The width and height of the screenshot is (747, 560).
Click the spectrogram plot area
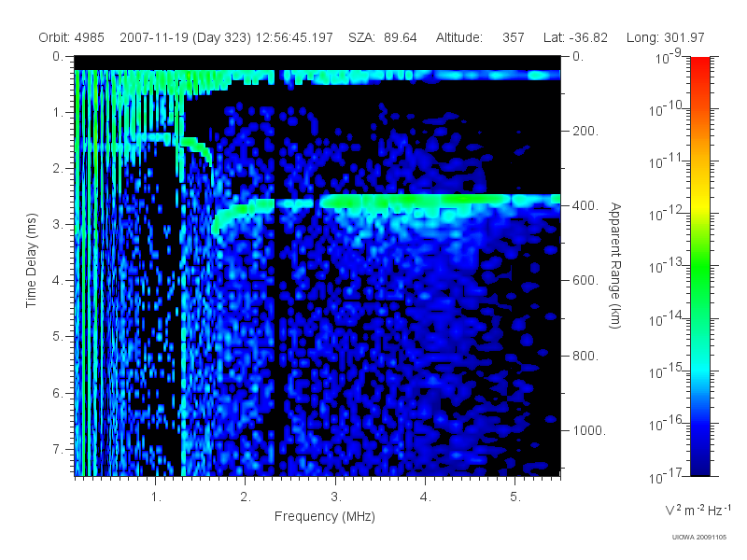coord(317,266)
